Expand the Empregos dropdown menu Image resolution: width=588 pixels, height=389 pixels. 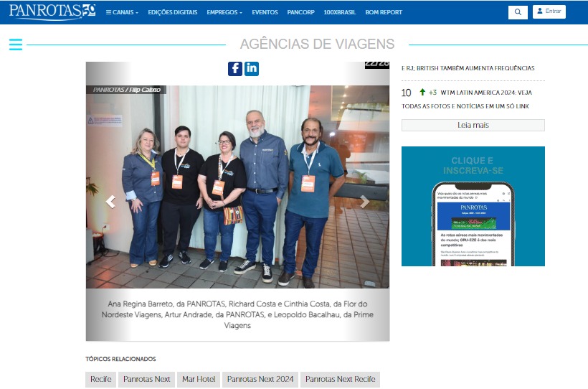224,12
